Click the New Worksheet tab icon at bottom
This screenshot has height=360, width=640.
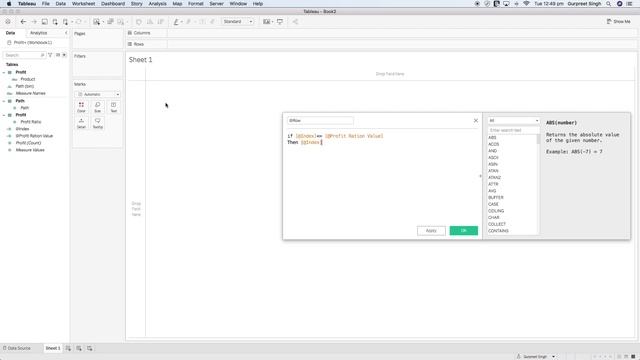(68, 348)
